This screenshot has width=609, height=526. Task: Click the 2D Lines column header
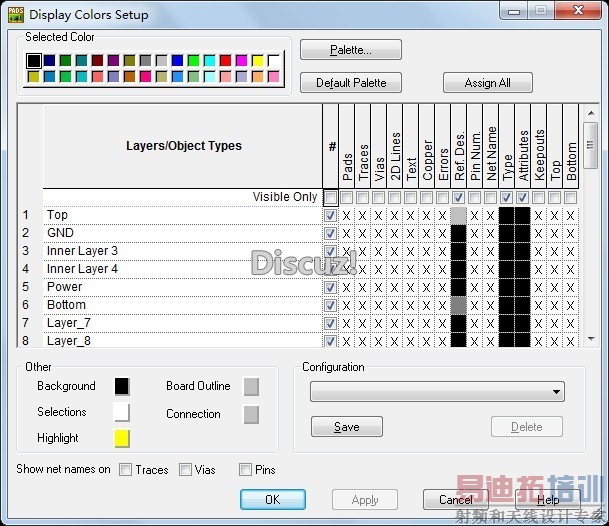(395, 146)
